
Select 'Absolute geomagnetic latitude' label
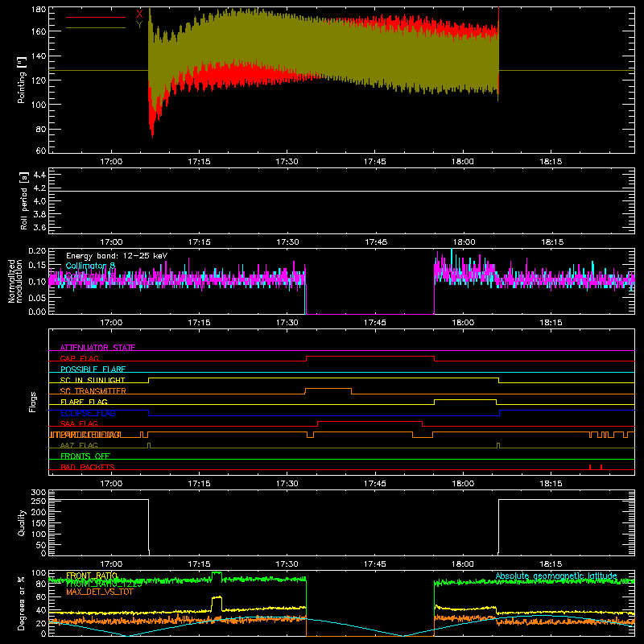556,576
